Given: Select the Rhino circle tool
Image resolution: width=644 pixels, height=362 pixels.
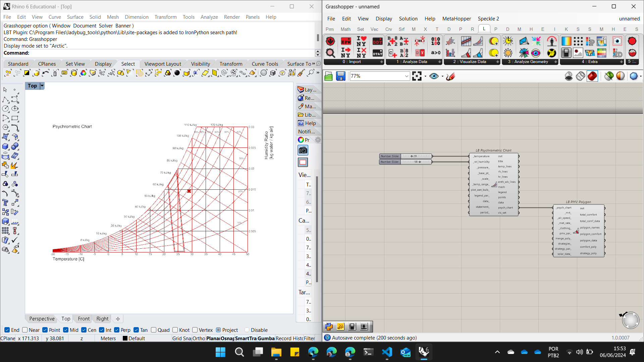Looking at the screenshot, I should pos(5,109).
